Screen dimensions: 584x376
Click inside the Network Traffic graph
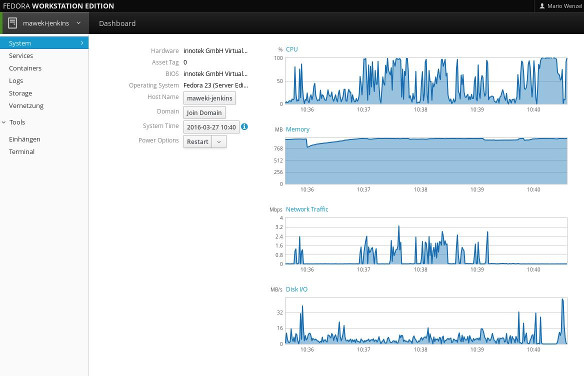tap(426, 240)
